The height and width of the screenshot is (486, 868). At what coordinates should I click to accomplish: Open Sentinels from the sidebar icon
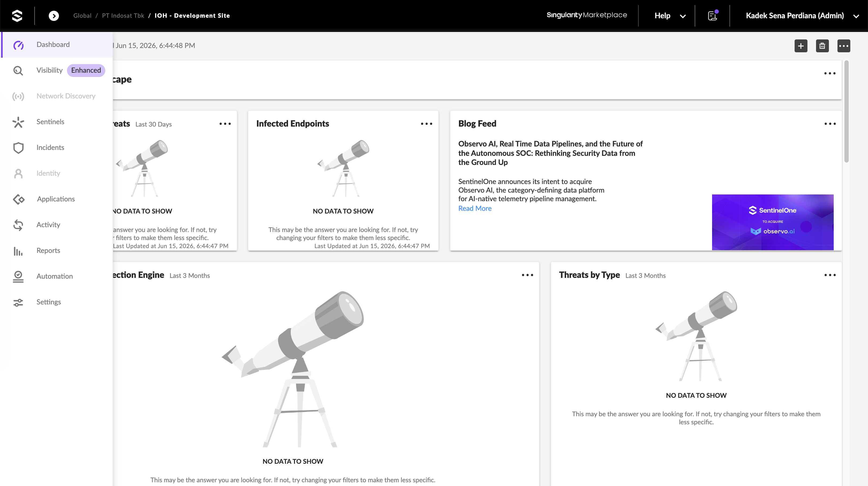(18, 122)
